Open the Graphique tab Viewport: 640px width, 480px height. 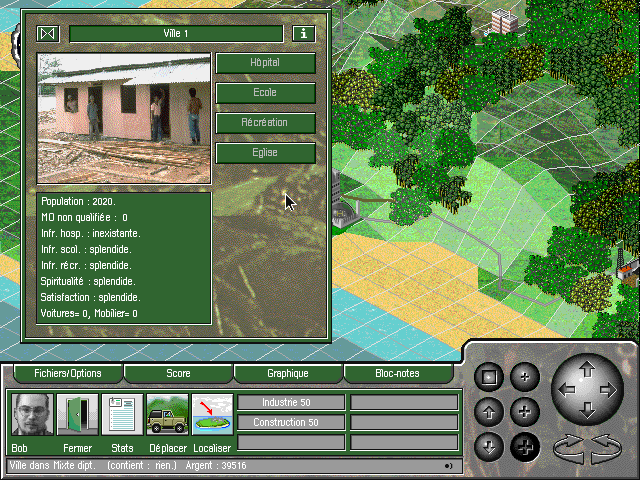288,373
